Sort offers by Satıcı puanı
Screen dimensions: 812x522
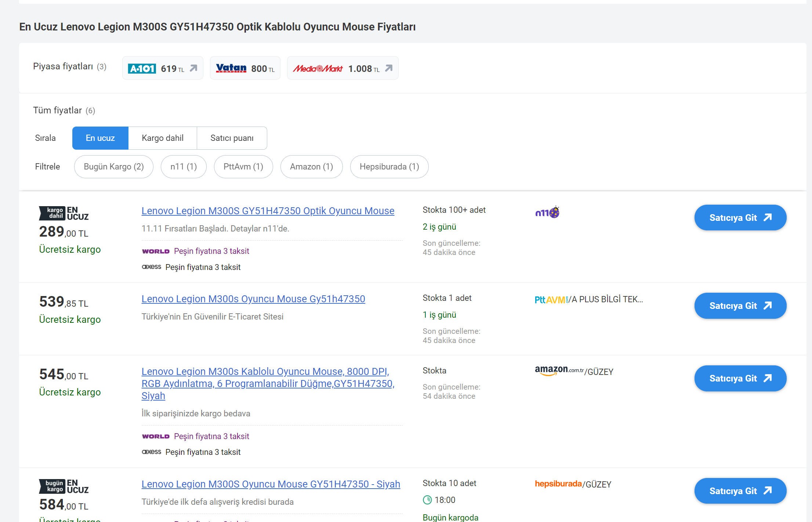[x=232, y=138]
